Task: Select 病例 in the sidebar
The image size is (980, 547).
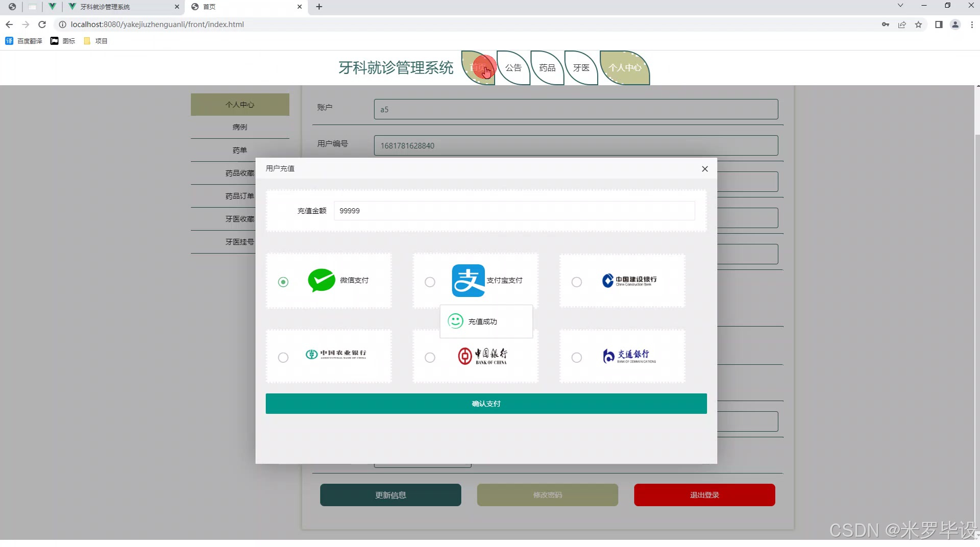Action: [x=240, y=127]
